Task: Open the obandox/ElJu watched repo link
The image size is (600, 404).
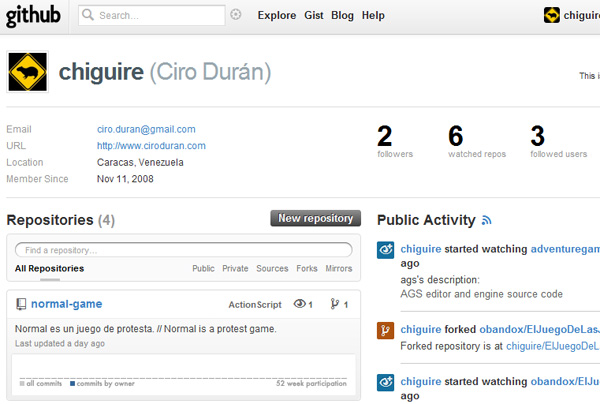Action: pyautogui.click(x=565, y=381)
